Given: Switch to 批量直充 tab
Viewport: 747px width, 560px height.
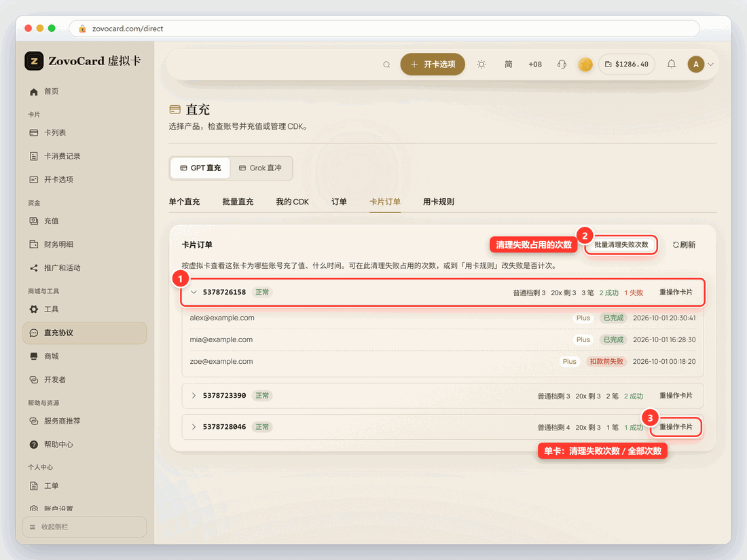Looking at the screenshot, I should point(238,202).
